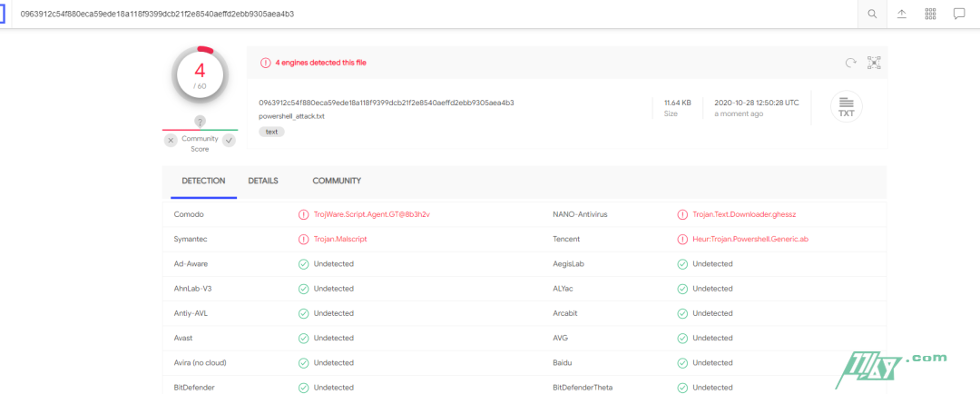The height and width of the screenshot is (394, 980).
Task: Vote positive with the checkmark community button
Action: tap(229, 141)
